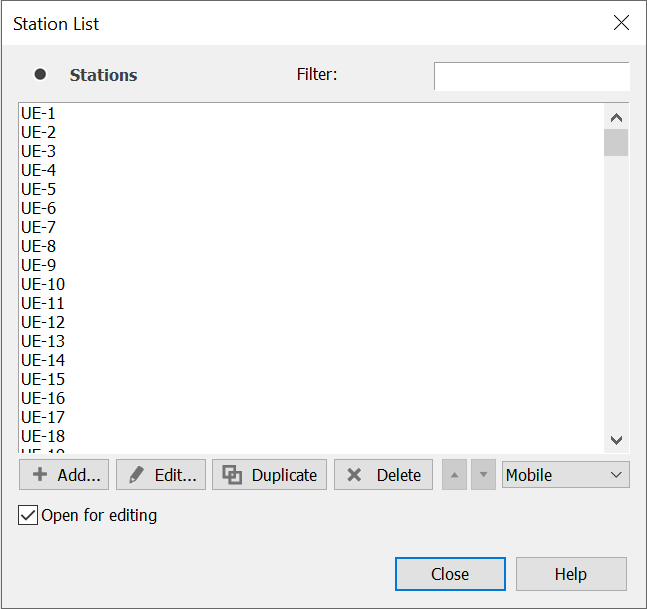Close the Station List dialog via Close
Viewport: 647px width, 609px height.
(x=450, y=574)
